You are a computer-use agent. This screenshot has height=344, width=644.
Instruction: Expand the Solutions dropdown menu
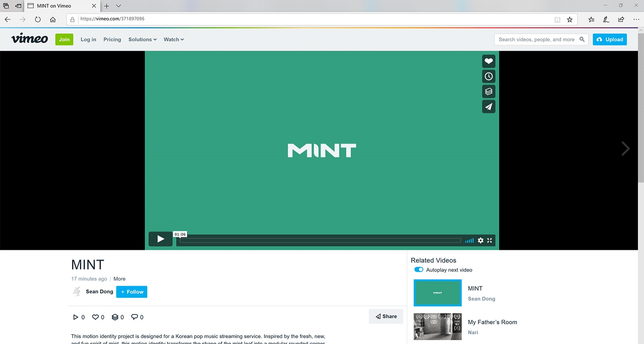143,40
